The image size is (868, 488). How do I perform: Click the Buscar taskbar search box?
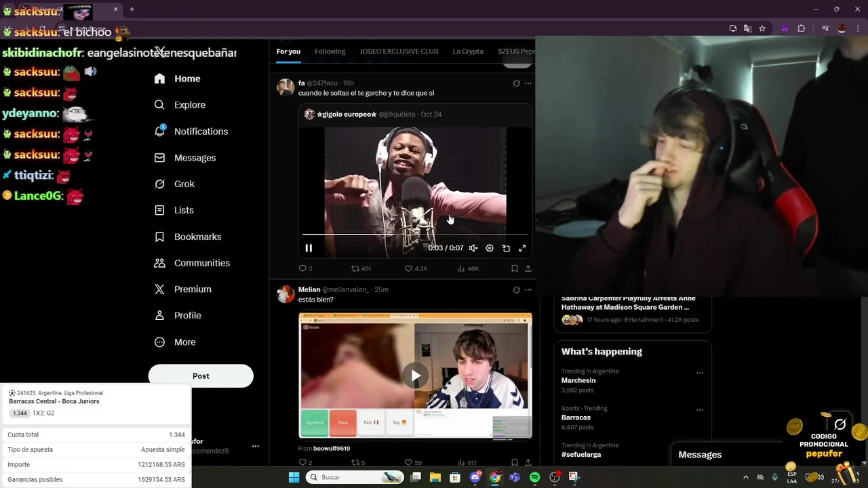[355, 477]
